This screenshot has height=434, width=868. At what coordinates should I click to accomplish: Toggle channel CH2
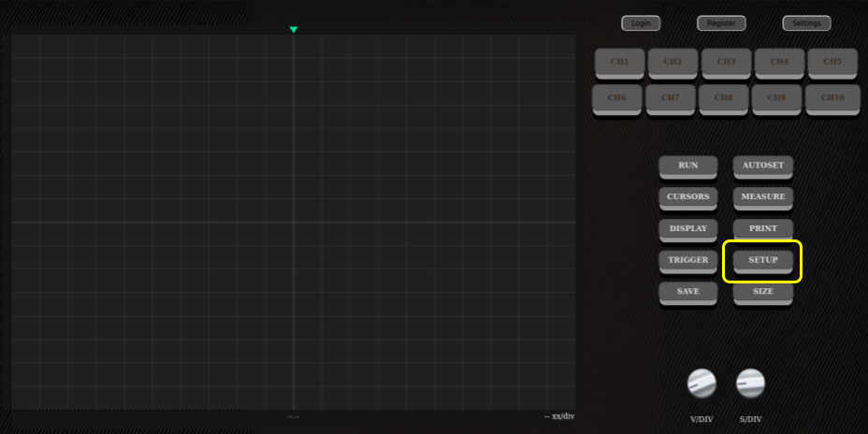673,63
